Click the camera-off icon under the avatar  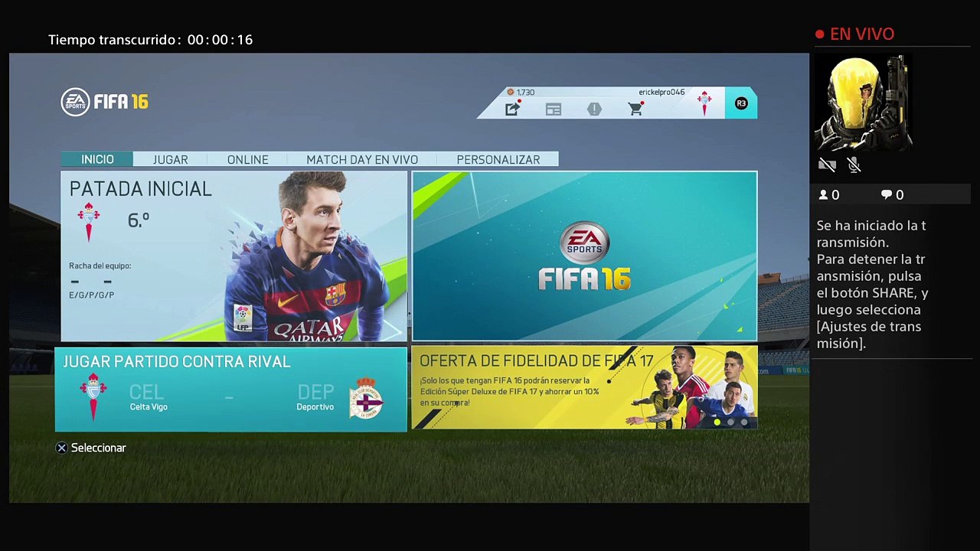(x=827, y=165)
